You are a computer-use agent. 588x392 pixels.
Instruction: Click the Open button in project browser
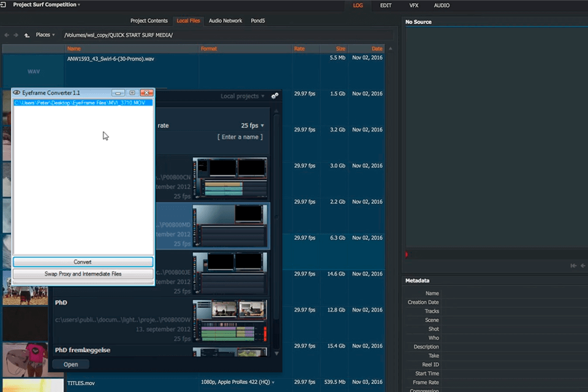[x=70, y=364]
